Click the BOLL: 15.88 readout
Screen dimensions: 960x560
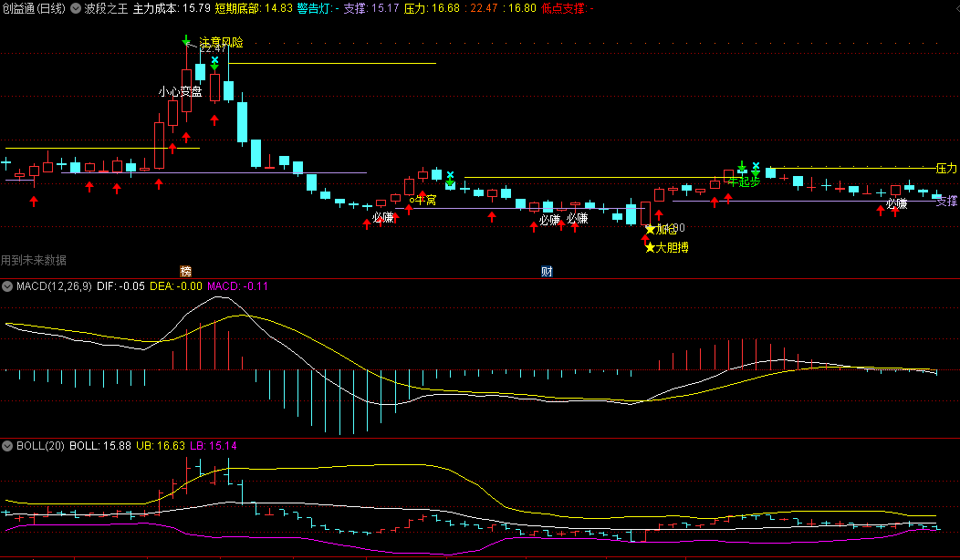99,446
